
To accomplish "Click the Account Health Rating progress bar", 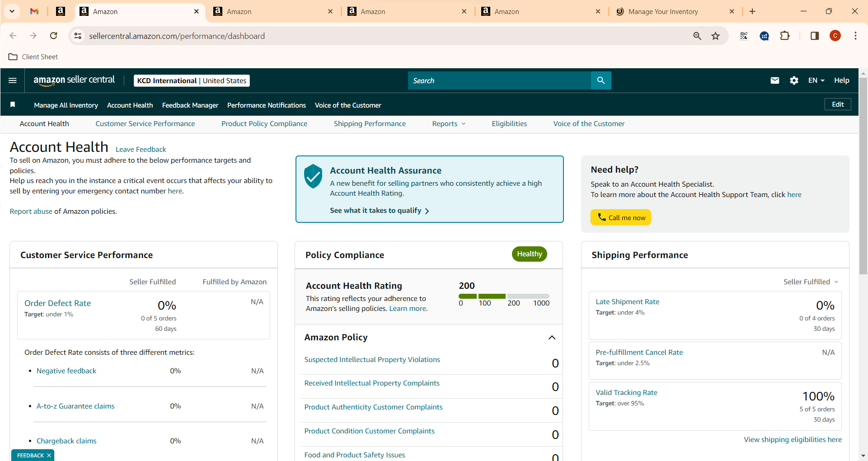I will click(x=504, y=296).
